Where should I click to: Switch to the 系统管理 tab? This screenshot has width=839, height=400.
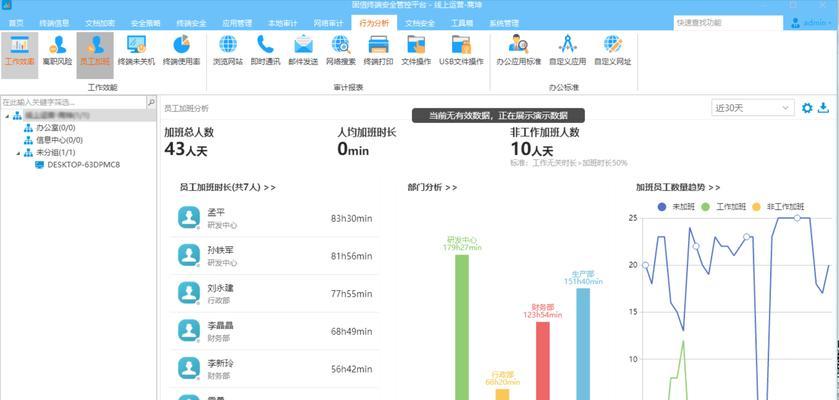coord(504,24)
